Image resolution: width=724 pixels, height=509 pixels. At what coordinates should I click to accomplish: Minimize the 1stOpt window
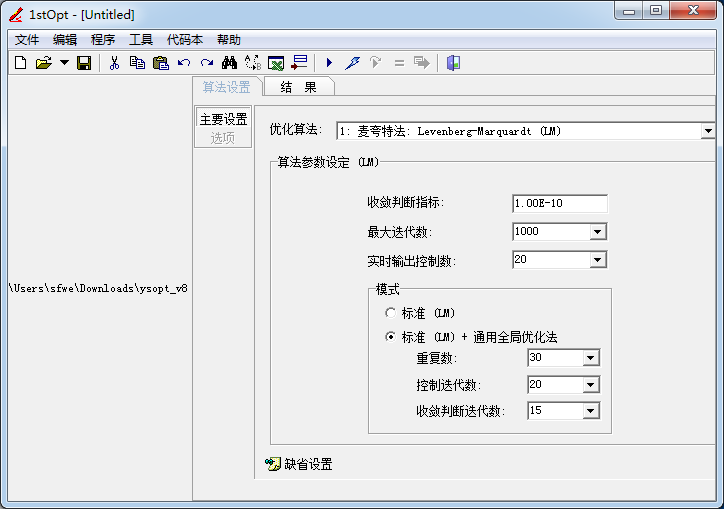pos(629,11)
